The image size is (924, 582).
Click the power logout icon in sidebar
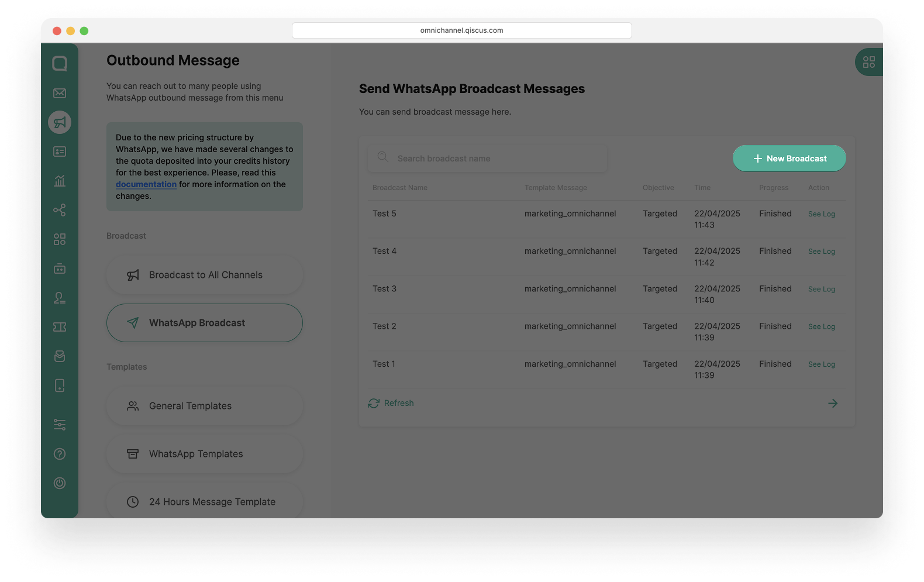coord(60,483)
